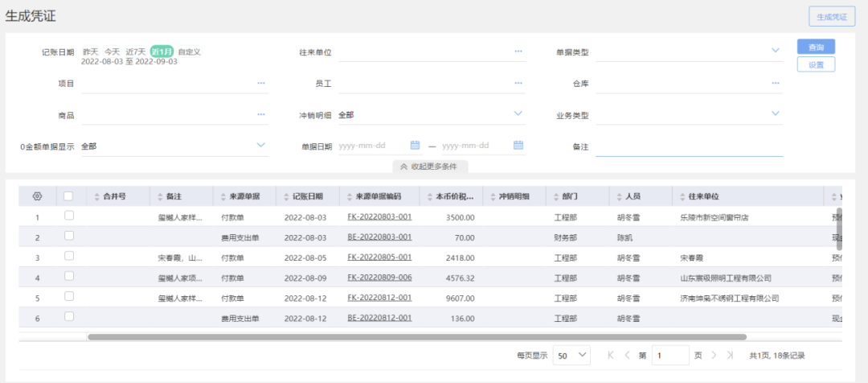Open document link FK-20220809-006
This screenshot has width=868, height=383.
379,277
